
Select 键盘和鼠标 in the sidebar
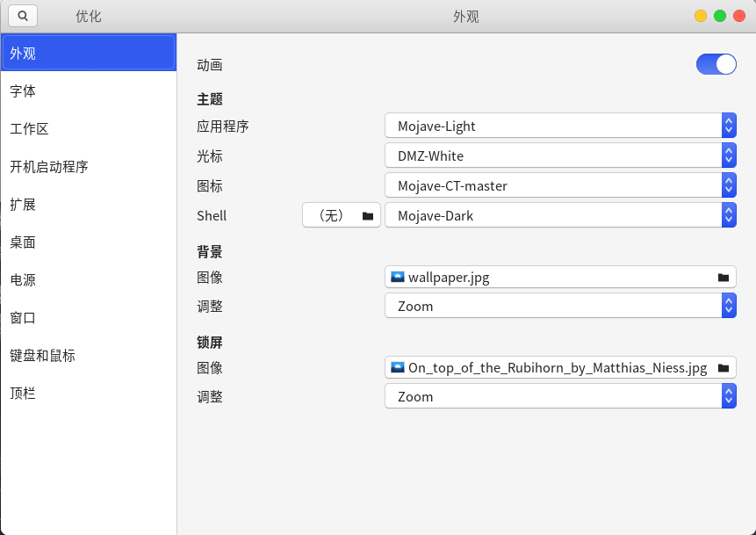[88, 355]
